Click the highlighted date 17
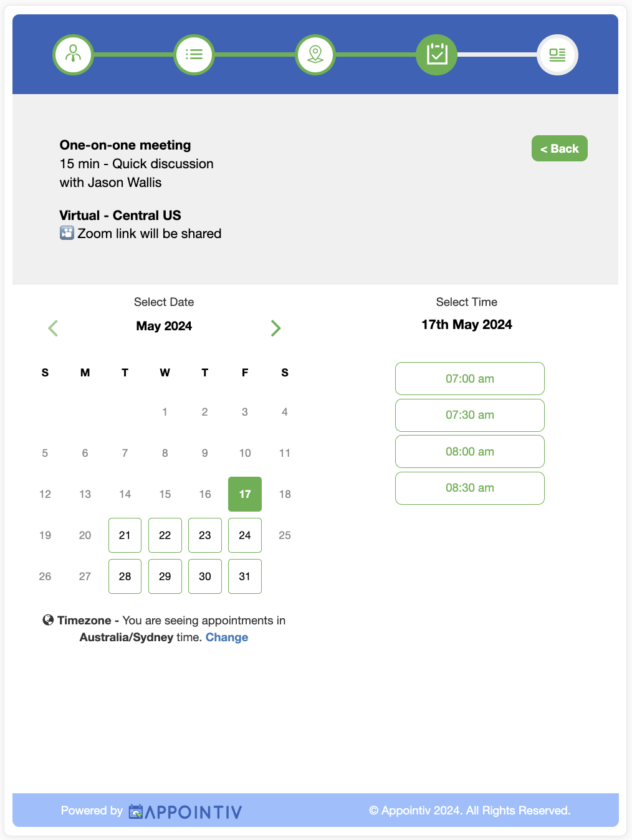 [245, 494]
